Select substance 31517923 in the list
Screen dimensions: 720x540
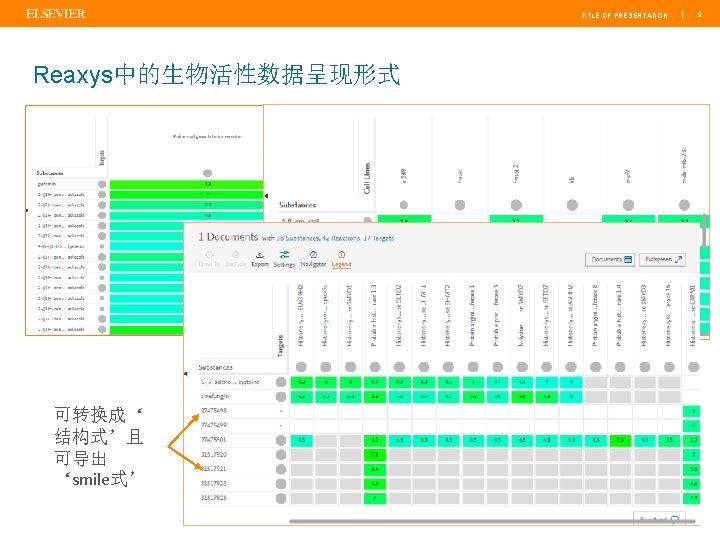214,497
